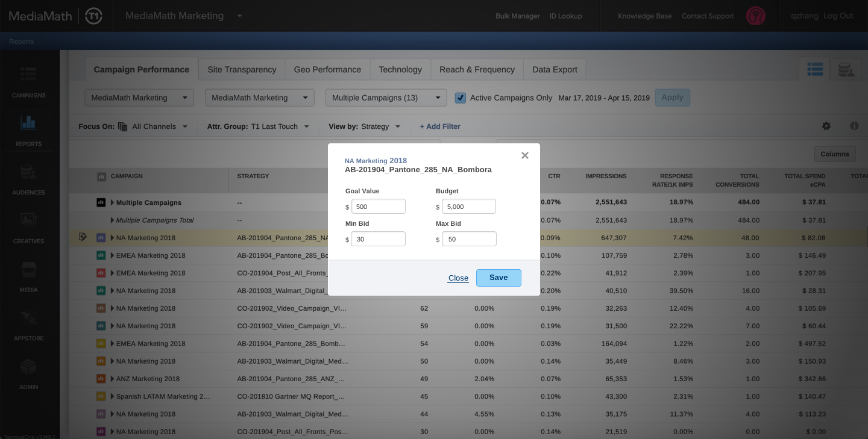
Task: Click Log Out link
Action: 838,16
